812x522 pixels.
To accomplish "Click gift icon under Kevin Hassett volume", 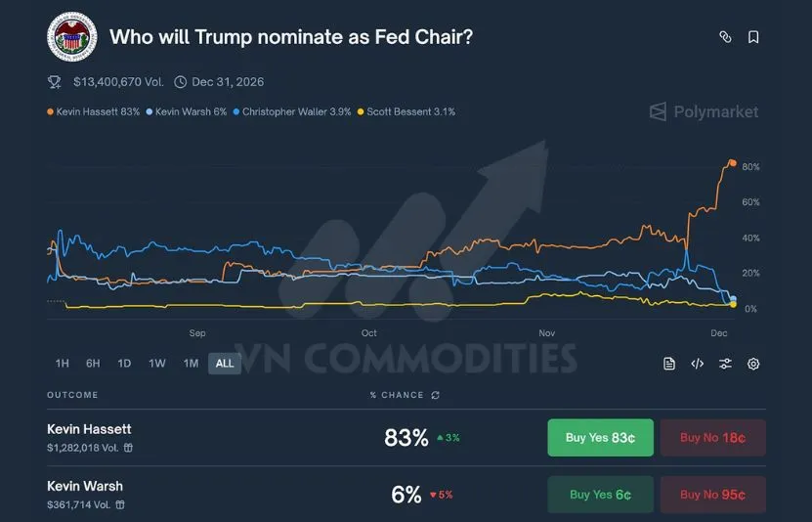I will (128, 448).
